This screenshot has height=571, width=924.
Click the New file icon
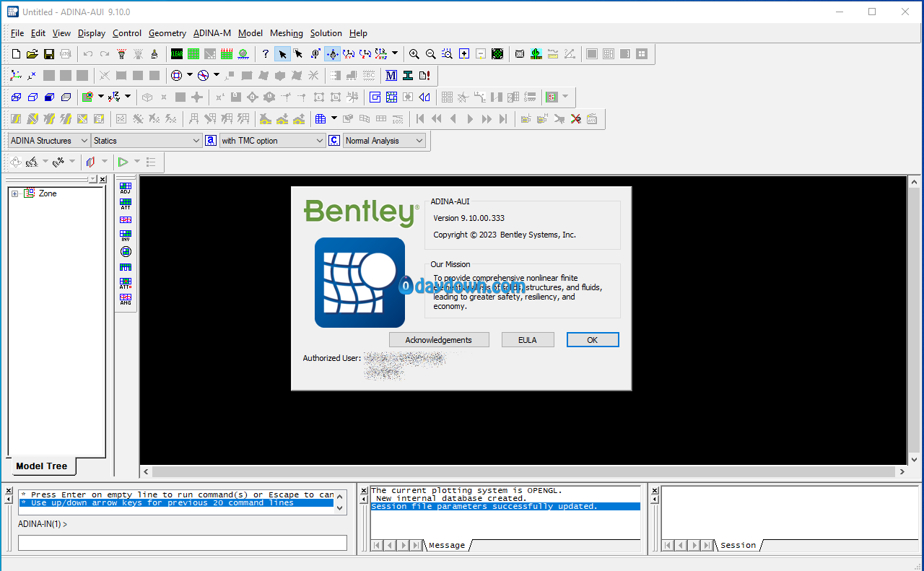16,54
